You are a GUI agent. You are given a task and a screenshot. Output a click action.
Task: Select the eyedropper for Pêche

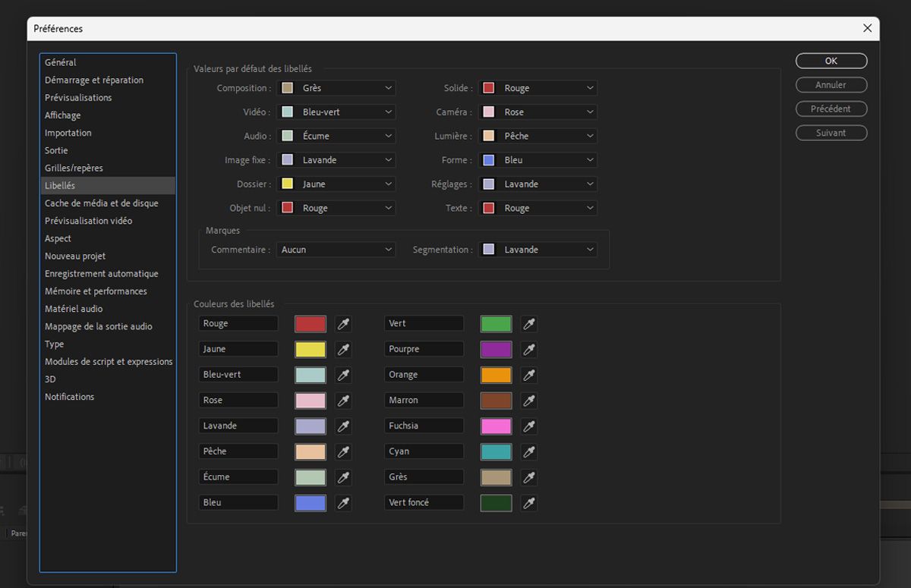click(x=343, y=451)
